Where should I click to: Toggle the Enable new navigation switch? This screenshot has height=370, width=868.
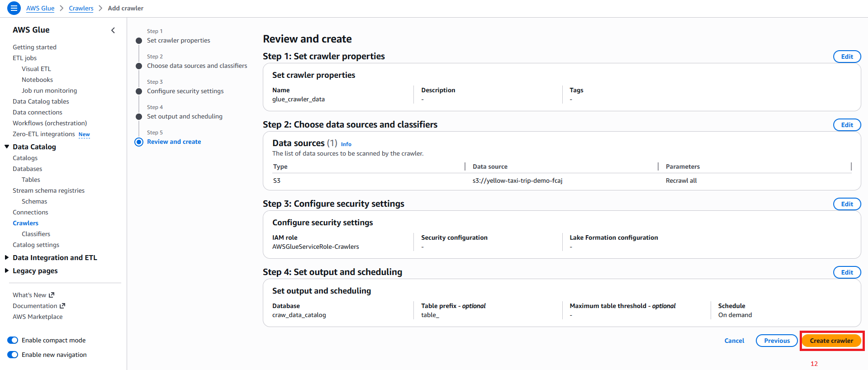[x=13, y=355]
